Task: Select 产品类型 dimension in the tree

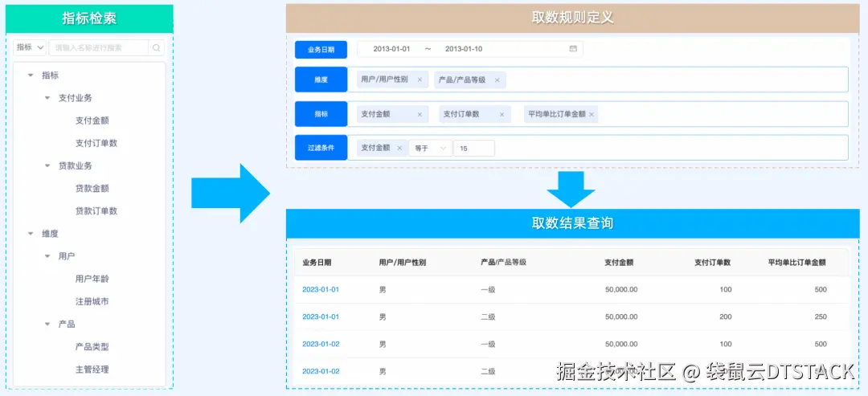Action: (92, 347)
